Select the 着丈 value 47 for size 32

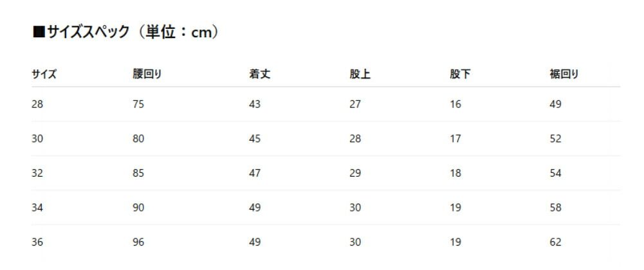pos(255,173)
